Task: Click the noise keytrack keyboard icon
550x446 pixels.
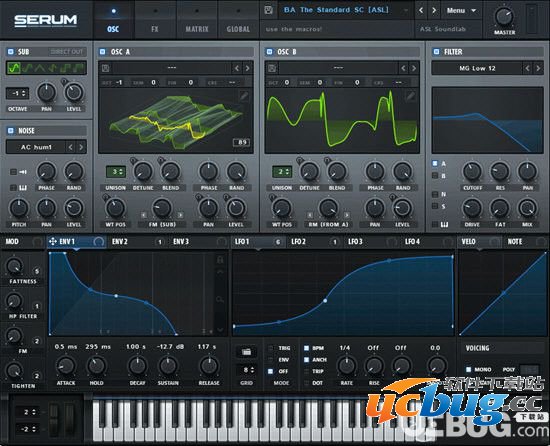Action: pyautogui.click(x=23, y=188)
